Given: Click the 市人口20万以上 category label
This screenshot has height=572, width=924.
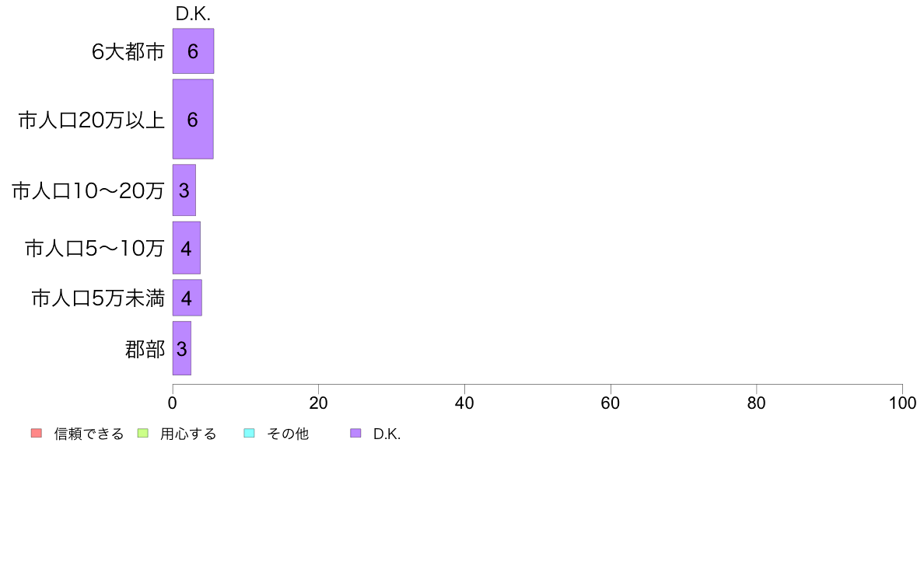Looking at the screenshot, I should pos(91,120).
